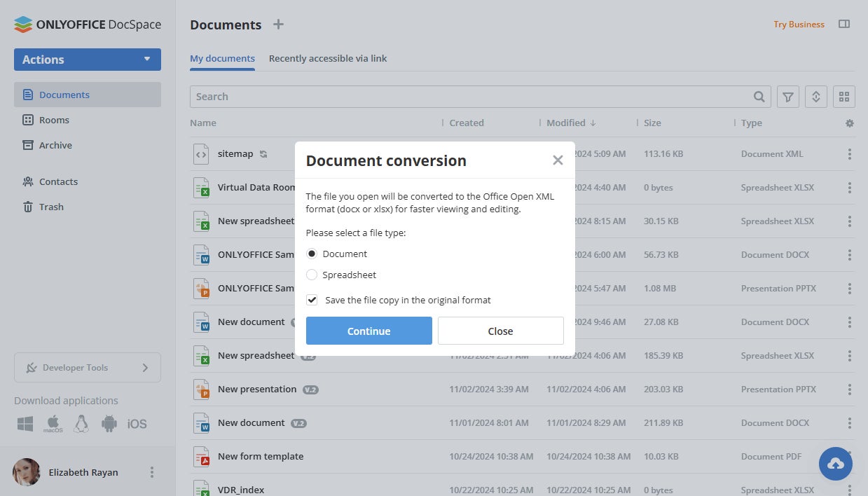
Task: Open the info panel icon
Action: point(844,25)
